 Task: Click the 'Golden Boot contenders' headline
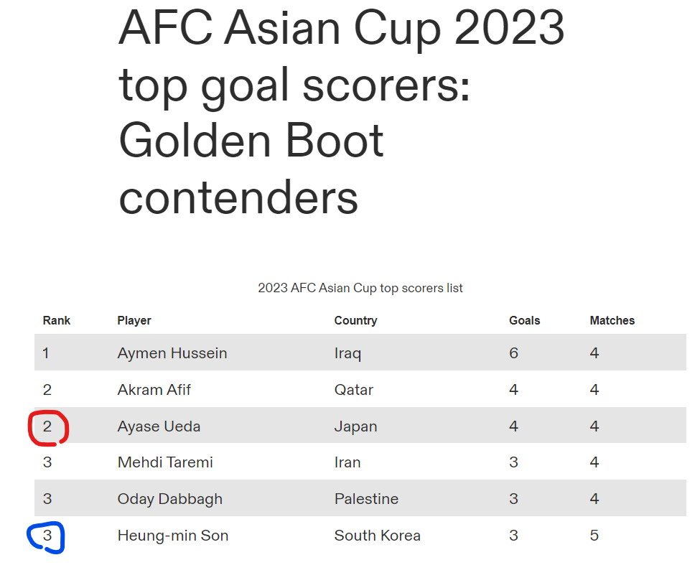251,169
